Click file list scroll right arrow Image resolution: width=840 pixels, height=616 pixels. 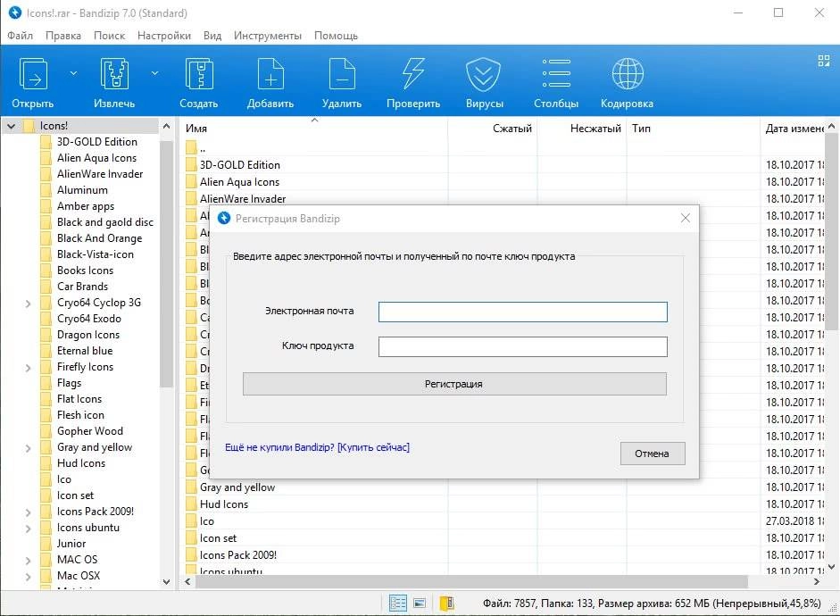pos(817,582)
